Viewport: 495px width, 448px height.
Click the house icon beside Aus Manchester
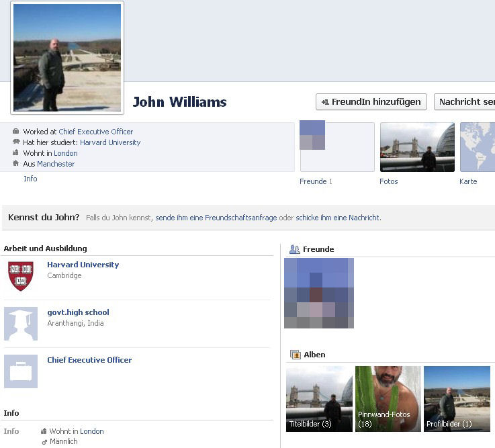coord(16,163)
